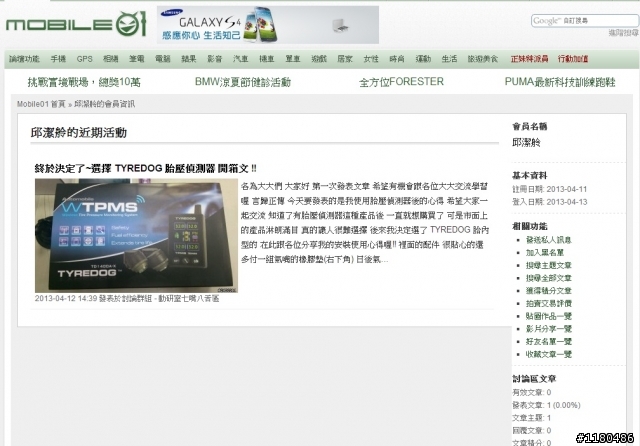The width and height of the screenshot is (640, 446).
Task: Select 相機 navigation item
Action: pyautogui.click(x=110, y=59)
